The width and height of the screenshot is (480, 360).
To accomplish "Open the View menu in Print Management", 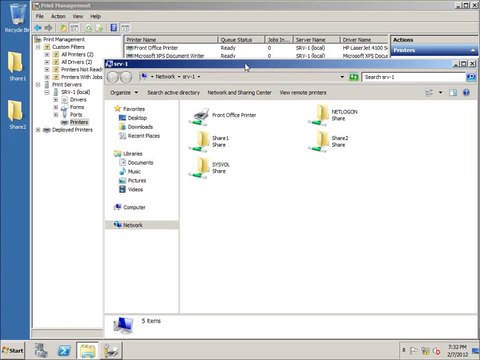I will tap(78, 16).
